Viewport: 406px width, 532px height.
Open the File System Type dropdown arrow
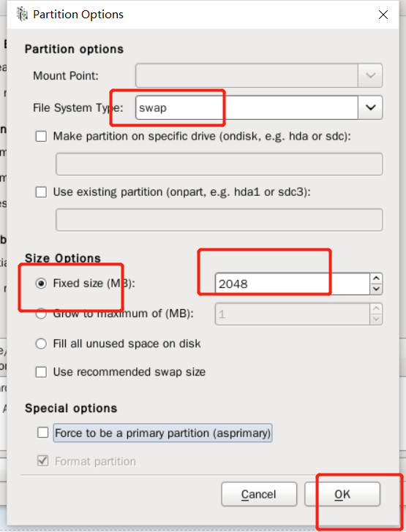pos(370,107)
